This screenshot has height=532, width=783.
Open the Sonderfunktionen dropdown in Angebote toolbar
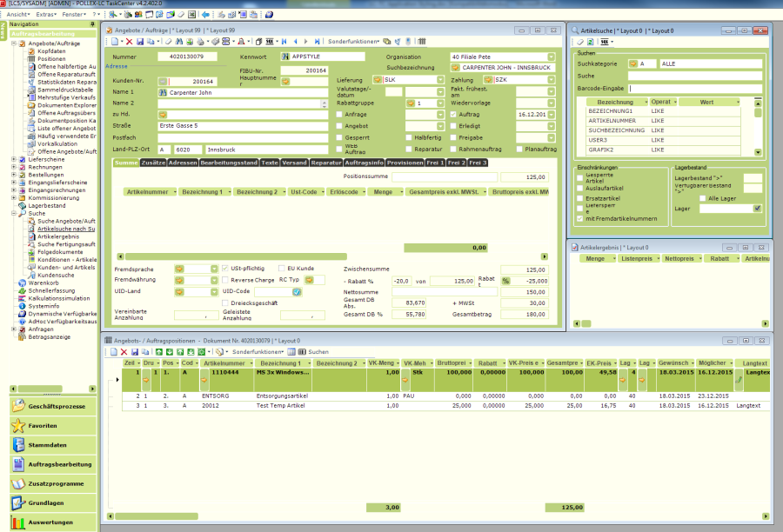[x=353, y=41]
